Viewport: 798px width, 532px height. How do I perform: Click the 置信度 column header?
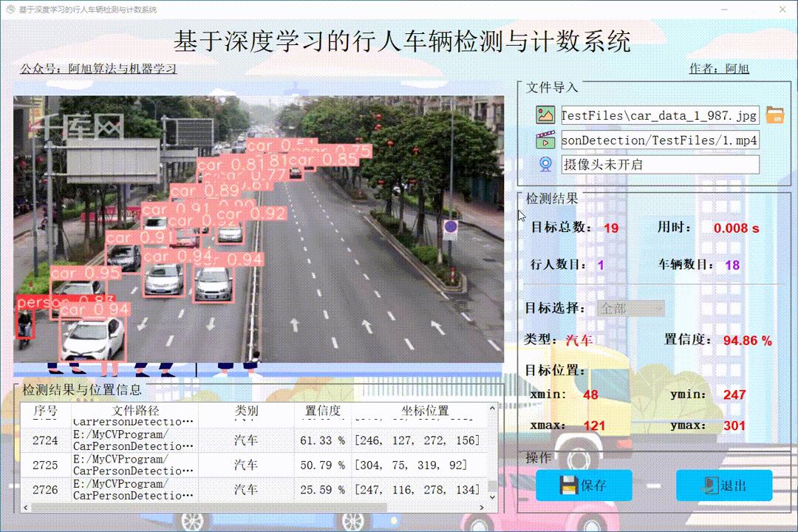point(322,411)
